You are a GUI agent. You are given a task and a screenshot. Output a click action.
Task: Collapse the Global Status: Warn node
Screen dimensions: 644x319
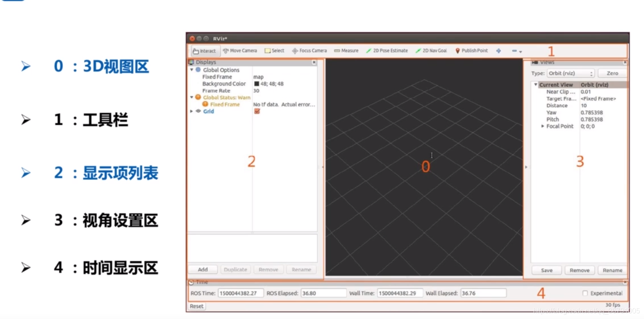[192, 97]
